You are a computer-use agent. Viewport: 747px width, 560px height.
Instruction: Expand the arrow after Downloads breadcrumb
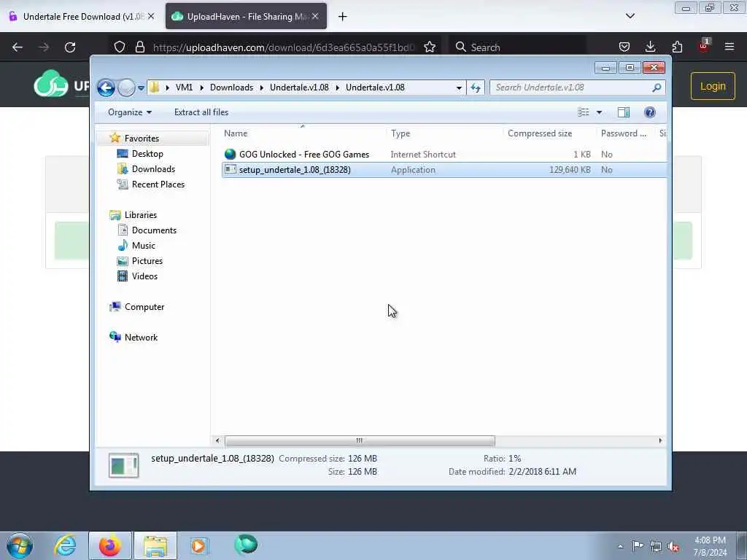262,87
